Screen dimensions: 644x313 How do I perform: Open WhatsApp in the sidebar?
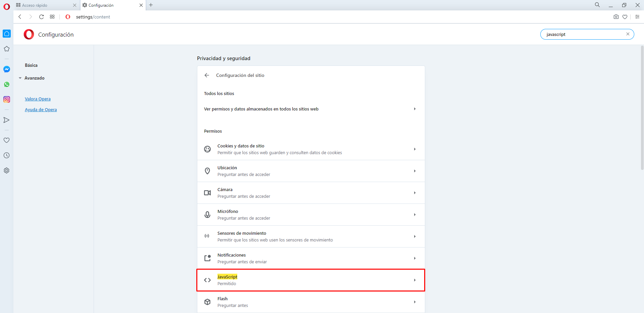click(x=7, y=84)
